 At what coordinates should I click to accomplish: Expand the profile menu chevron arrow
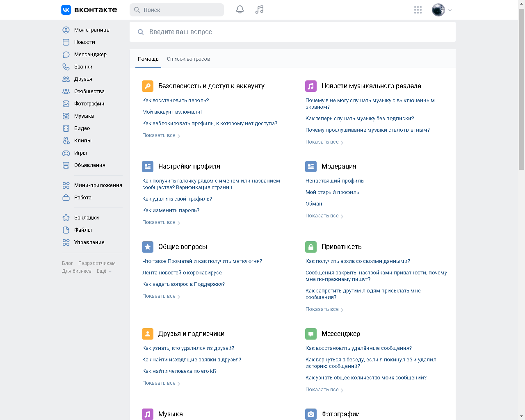point(450,10)
